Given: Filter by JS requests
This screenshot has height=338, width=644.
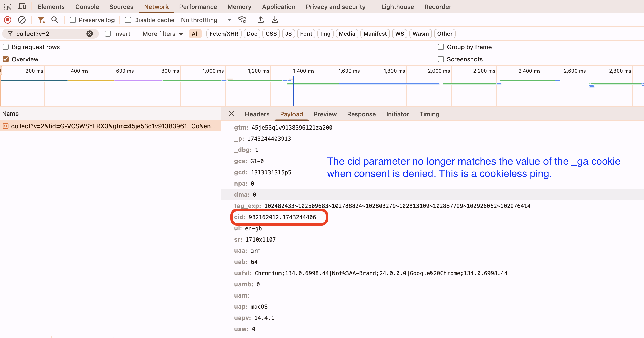Looking at the screenshot, I should tap(288, 34).
